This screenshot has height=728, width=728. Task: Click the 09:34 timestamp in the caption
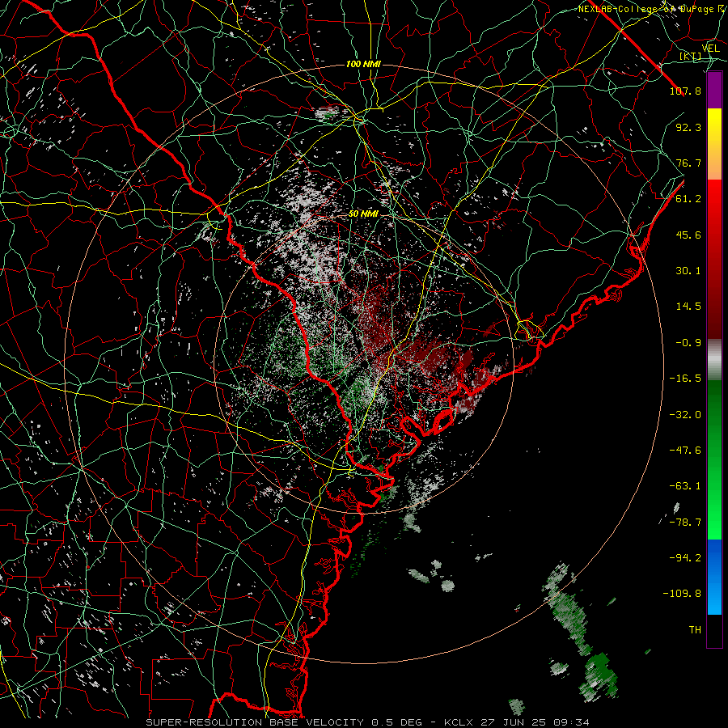coord(573,722)
